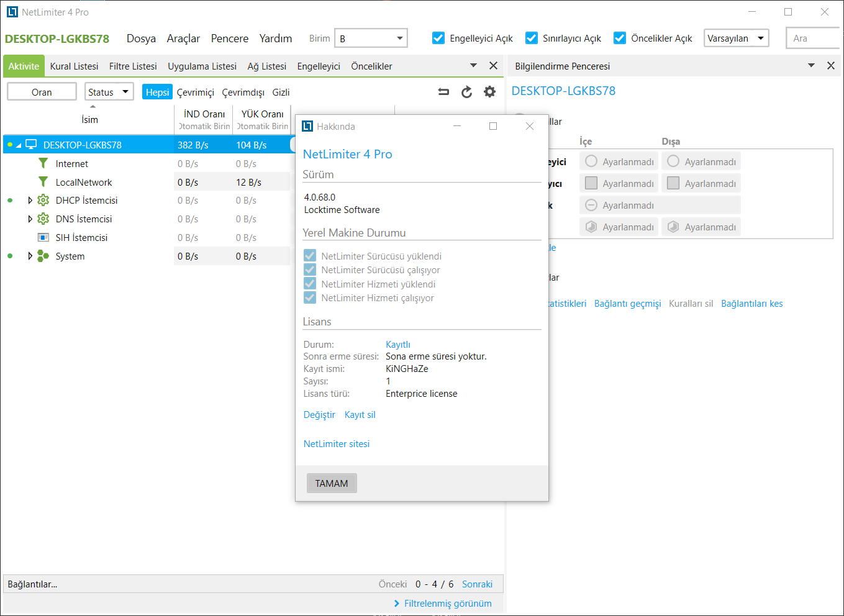Click the DHCP İstemcisi gear icon
Viewport: 844px width, 616px height.
pos(43,200)
